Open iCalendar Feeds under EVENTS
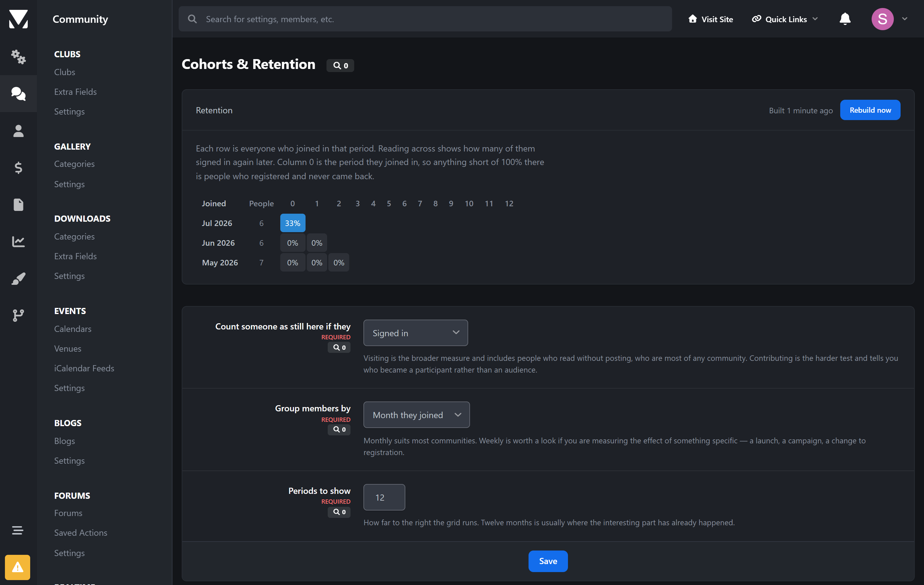This screenshot has width=924, height=585. tap(84, 369)
